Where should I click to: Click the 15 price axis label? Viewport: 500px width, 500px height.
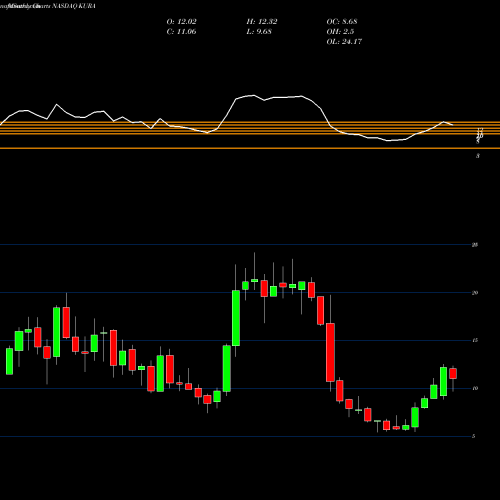[x=475, y=341]
